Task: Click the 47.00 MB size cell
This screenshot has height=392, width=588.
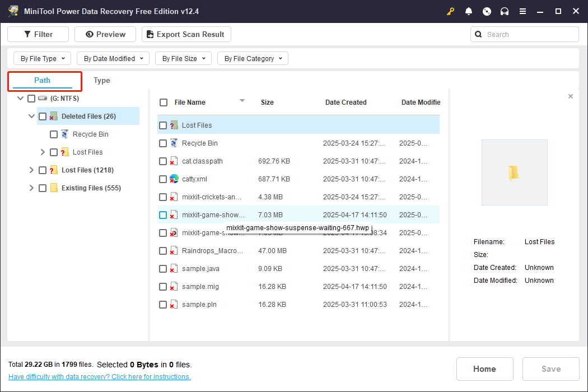Action: pos(272,251)
